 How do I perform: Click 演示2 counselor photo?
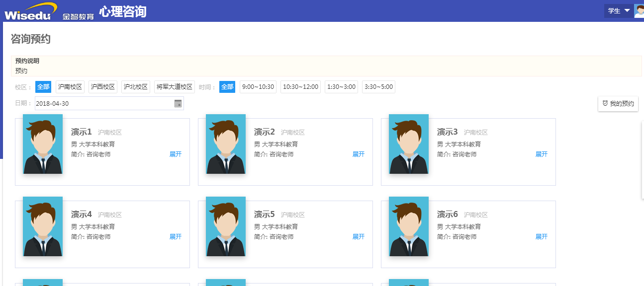coord(226,144)
